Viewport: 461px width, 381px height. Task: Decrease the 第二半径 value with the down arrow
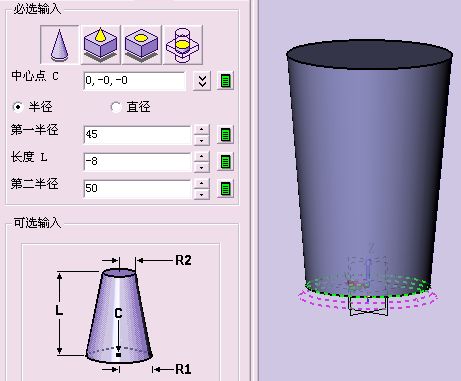tap(201, 194)
